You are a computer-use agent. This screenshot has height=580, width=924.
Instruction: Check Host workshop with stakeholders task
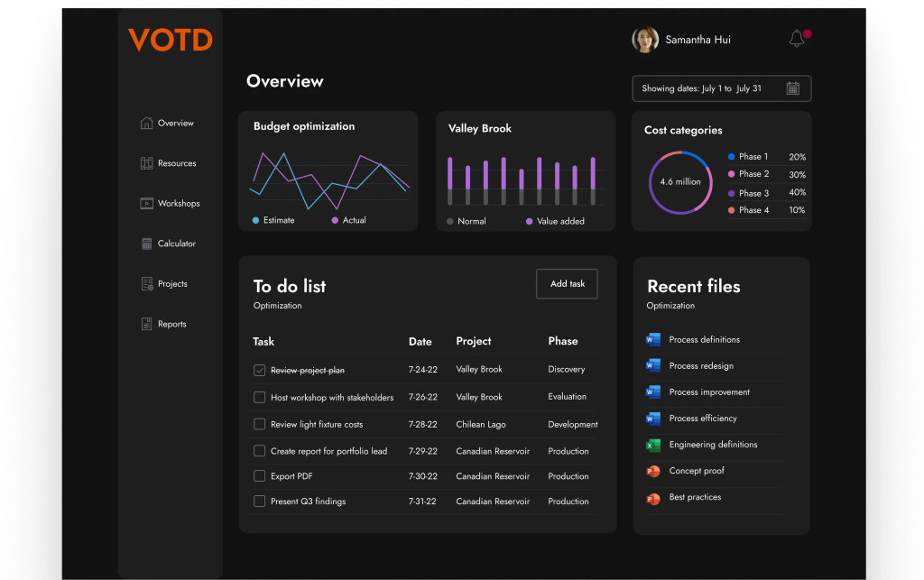[259, 398]
